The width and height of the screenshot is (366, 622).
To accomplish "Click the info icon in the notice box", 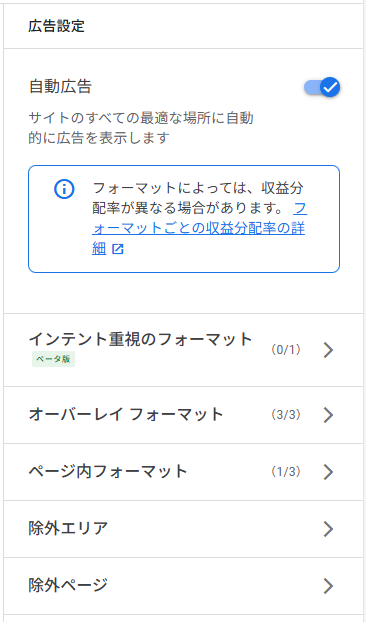I will (x=64, y=189).
